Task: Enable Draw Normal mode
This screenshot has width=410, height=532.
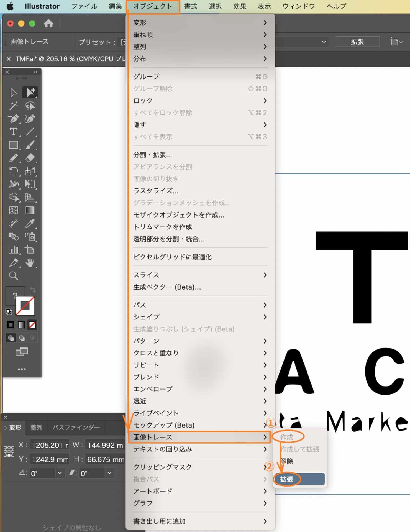Action: (x=11, y=338)
